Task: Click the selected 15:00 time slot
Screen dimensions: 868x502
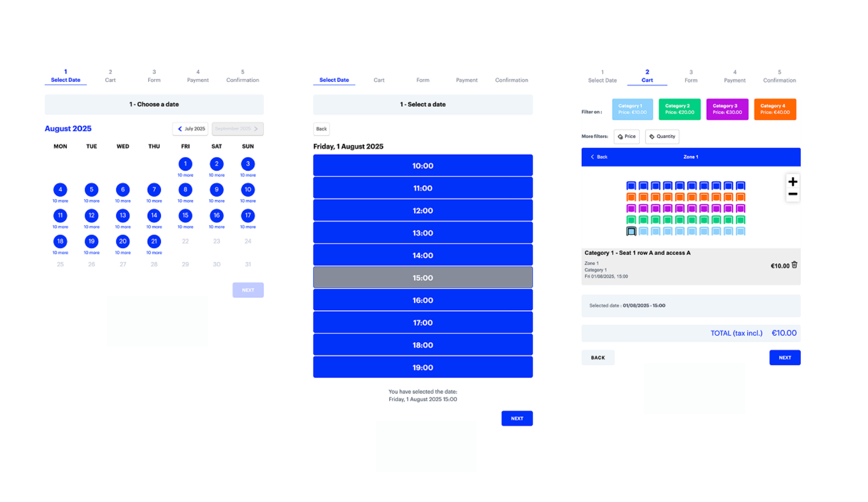Action: (x=423, y=278)
